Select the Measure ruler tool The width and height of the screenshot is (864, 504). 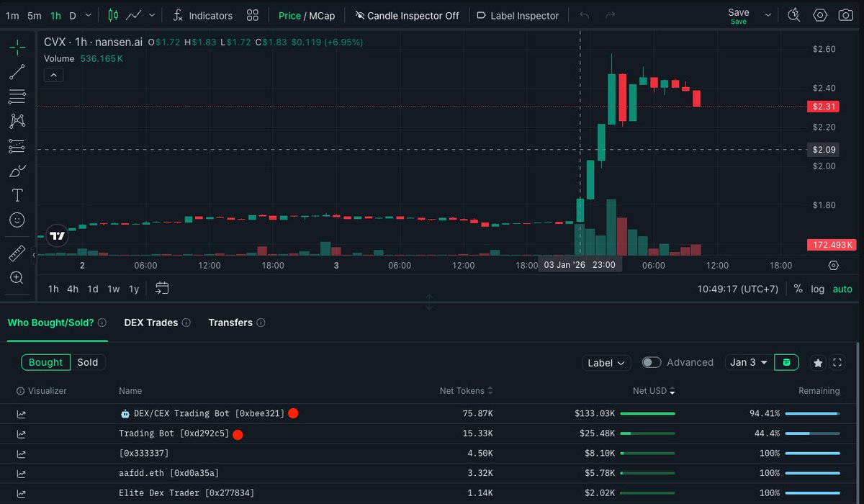click(x=16, y=253)
